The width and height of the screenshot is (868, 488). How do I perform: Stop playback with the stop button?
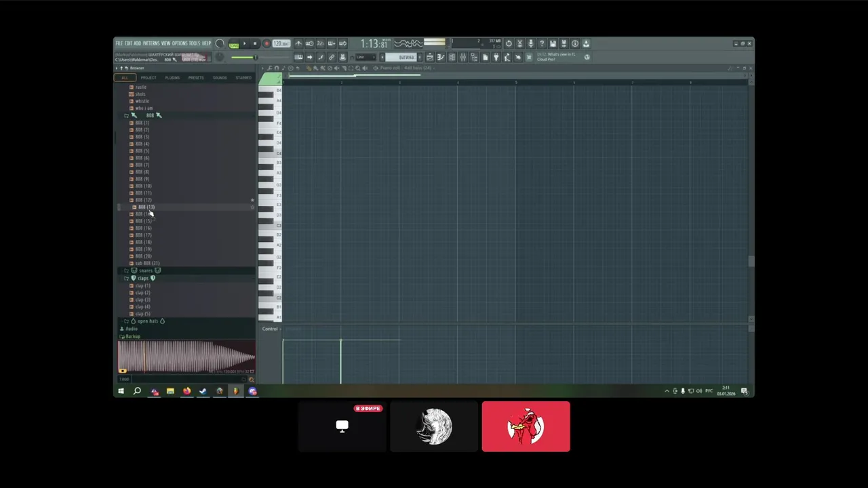click(x=255, y=43)
